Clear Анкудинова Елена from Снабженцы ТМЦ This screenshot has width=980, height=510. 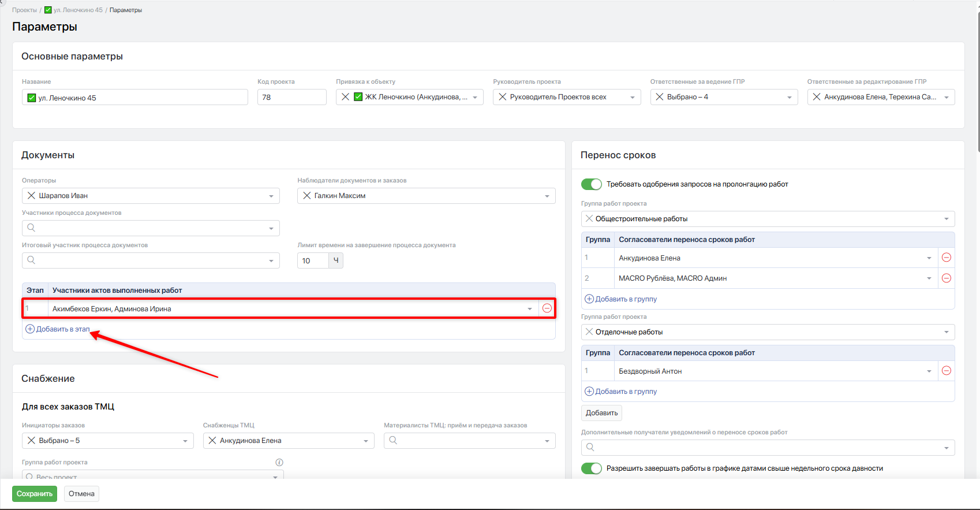212,441
